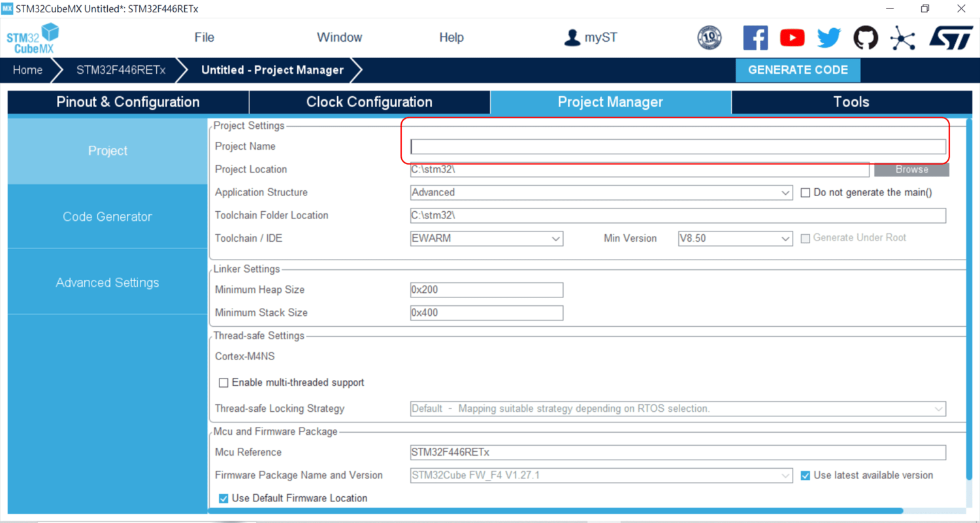
Task: Open Firmware Package Name and Version dropdown
Action: click(601, 475)
